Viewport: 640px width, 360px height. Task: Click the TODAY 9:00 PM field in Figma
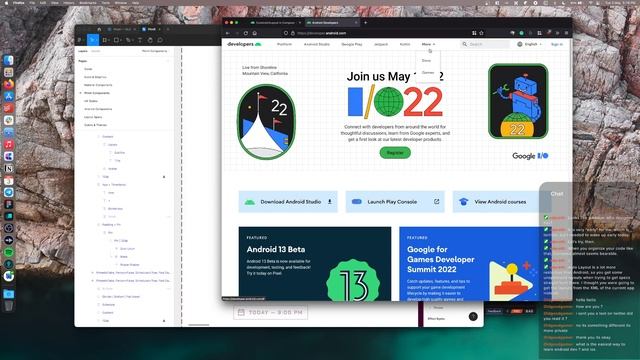tap(271, 312)
